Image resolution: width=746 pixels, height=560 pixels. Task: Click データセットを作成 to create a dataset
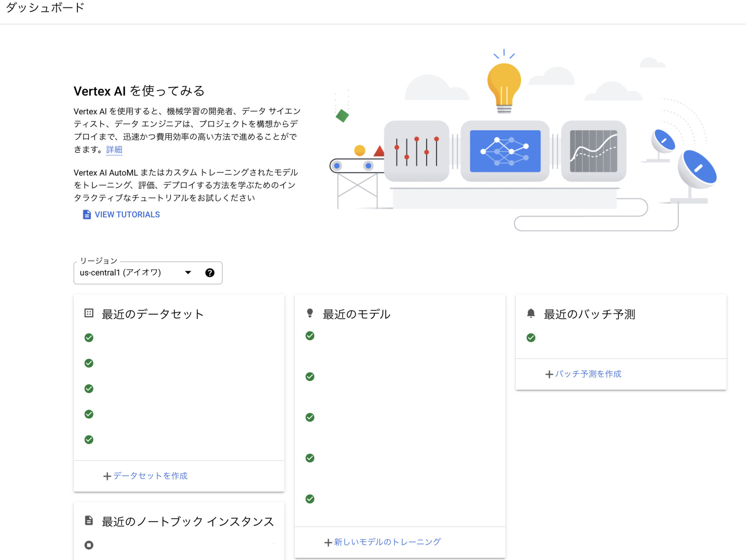(146, 476)
